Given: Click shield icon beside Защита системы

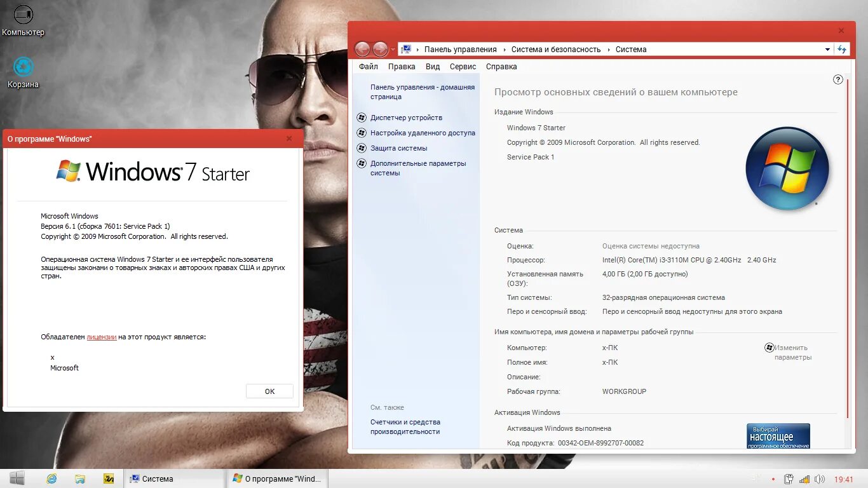Looking at the screenshot, I should (362, 148).
